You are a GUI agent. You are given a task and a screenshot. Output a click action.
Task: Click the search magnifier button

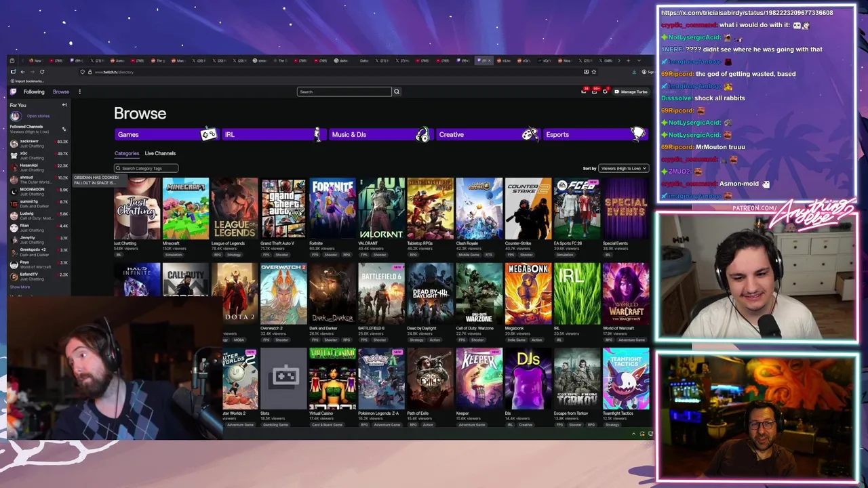pyautogui.click(x=397, y=91)
